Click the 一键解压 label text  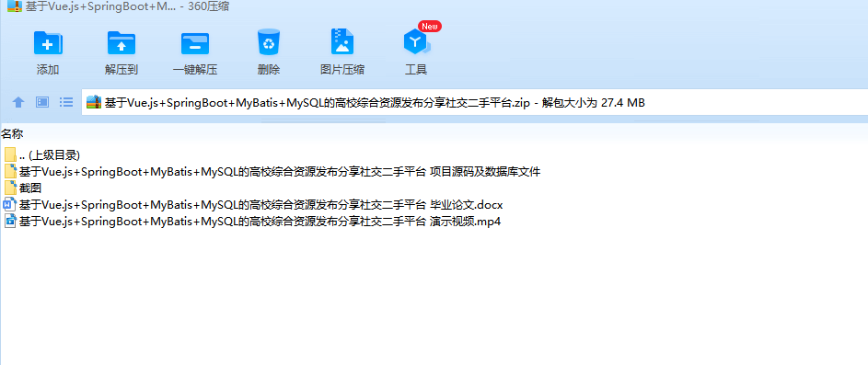195,70
